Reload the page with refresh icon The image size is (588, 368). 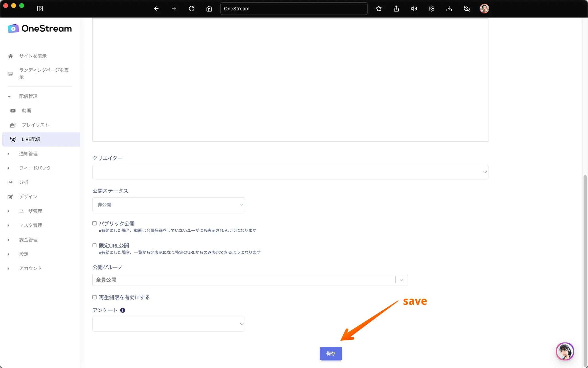[x=192, y=9]
